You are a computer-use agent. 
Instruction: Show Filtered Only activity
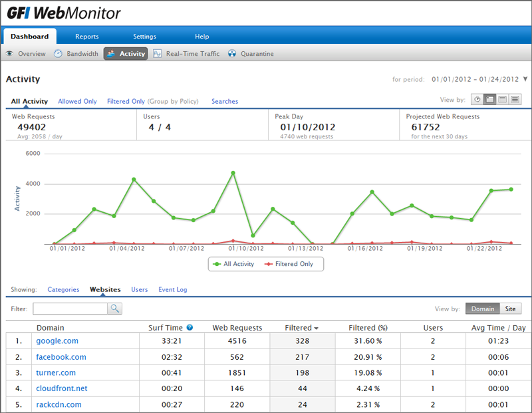[x=126, y=101]
